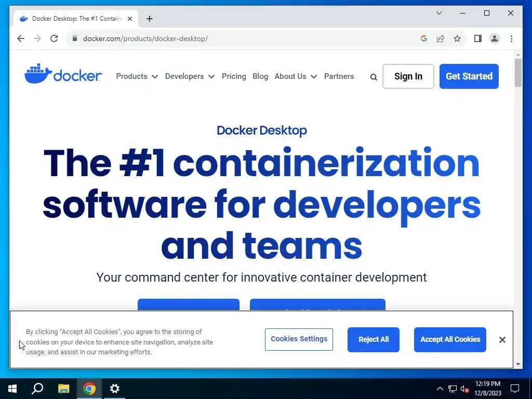Open Chrome's three-dot menu

coord(511,38)
